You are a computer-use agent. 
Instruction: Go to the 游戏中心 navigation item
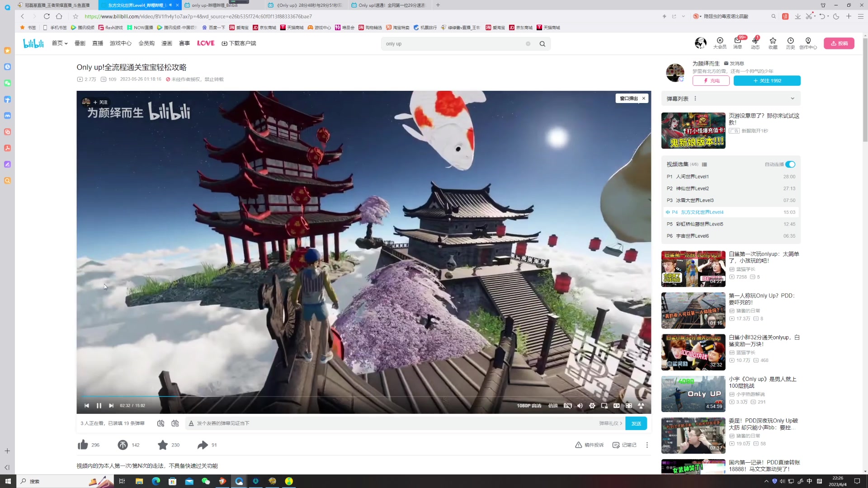120,43
